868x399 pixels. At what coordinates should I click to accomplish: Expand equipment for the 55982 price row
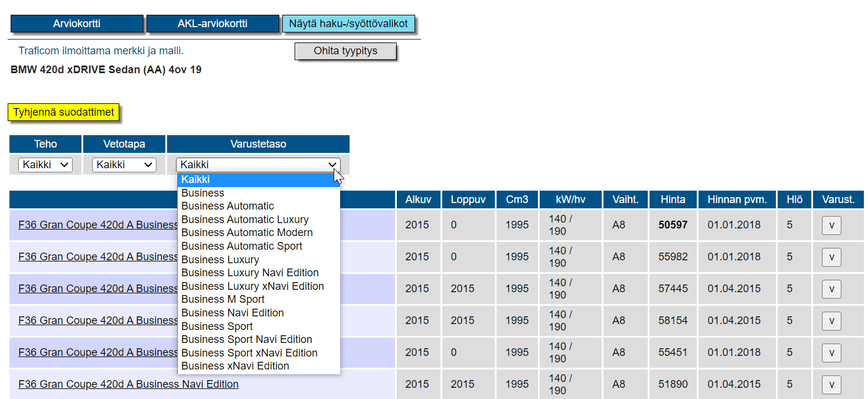pyautogui.click(x=831, y=257)
